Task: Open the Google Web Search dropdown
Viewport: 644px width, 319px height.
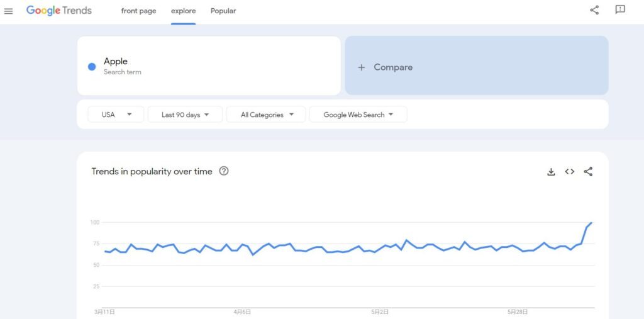Action: [x=358, y=115]
